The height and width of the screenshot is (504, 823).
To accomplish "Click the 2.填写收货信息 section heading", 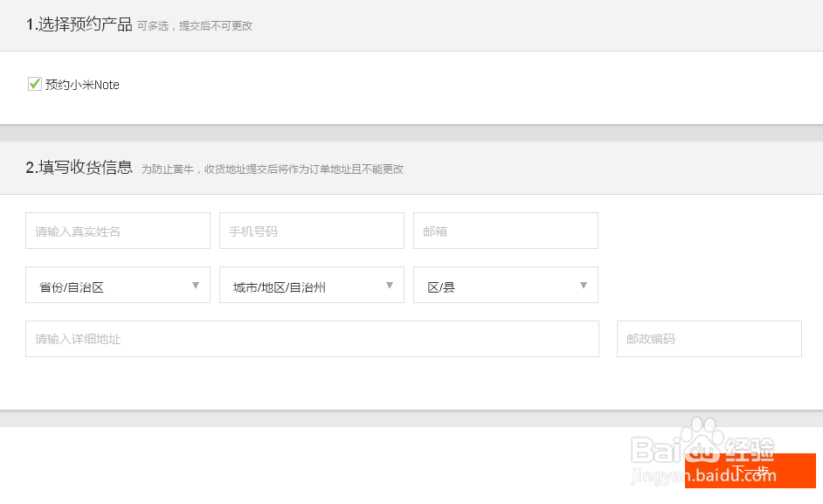I will point(79,168).
